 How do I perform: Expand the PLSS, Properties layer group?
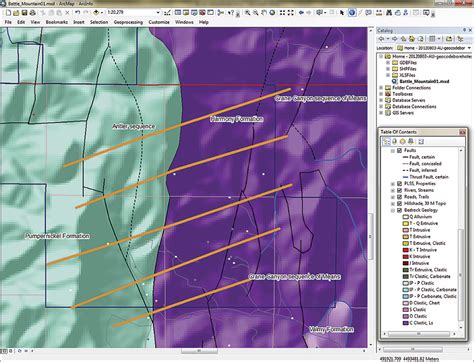[x=393, y=184]
